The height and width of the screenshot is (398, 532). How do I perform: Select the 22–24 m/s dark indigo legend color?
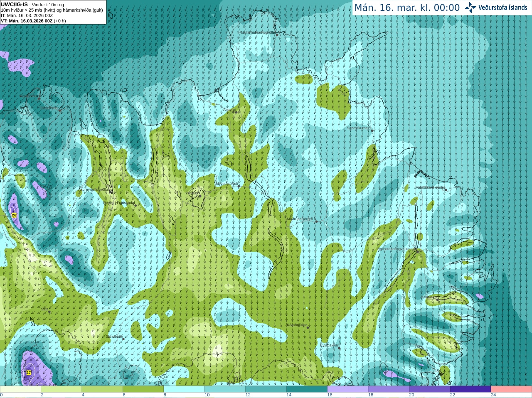click(x=470, y=389)
